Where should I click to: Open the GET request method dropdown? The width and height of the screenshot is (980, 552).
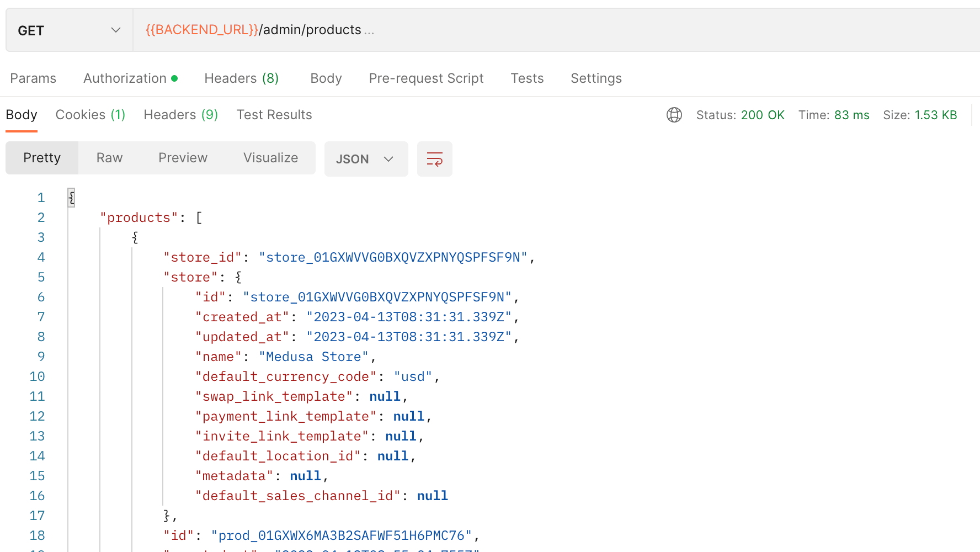(x=68, y=30)
